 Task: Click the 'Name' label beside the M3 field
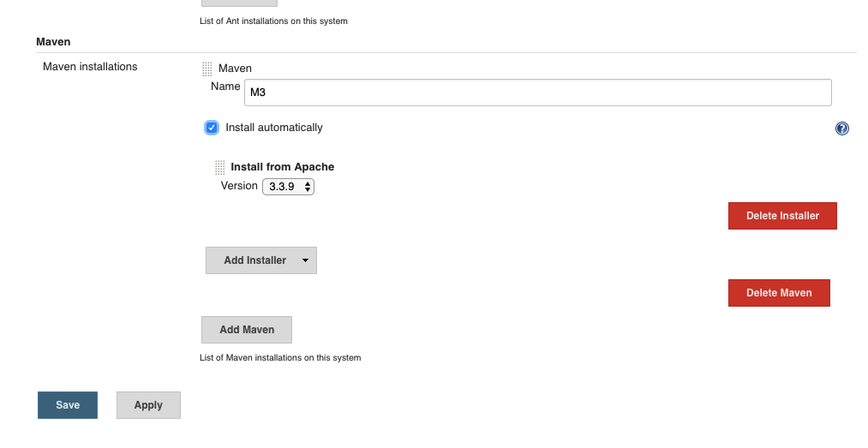tap(225, 87)
